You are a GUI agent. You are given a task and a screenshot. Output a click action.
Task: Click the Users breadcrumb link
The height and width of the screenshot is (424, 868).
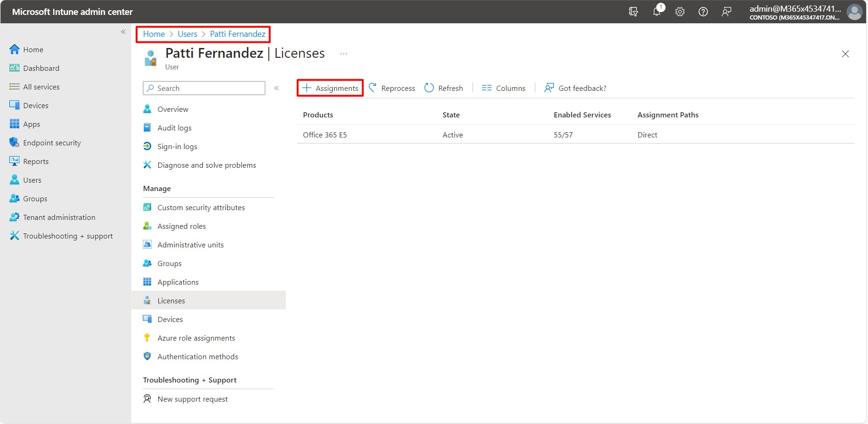pos(188,34)
